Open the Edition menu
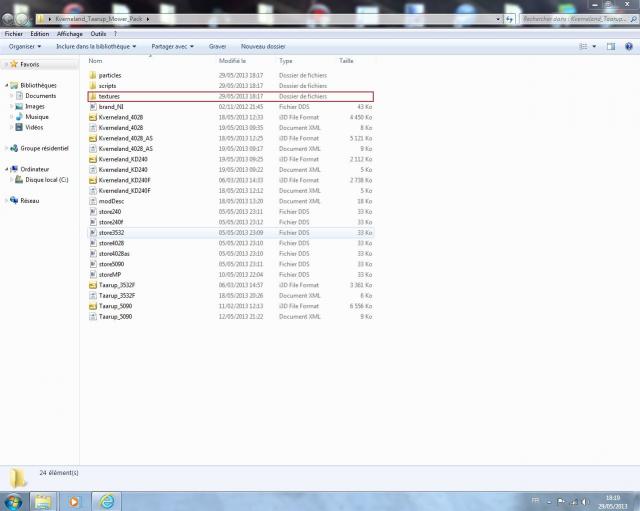640x511 pixels. (40, 34)
